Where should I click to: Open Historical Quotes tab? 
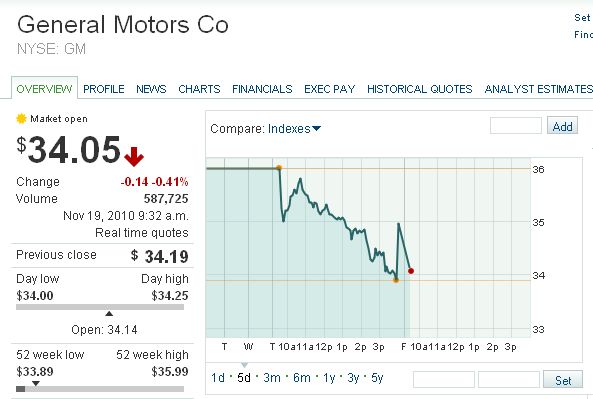(419, 89)
